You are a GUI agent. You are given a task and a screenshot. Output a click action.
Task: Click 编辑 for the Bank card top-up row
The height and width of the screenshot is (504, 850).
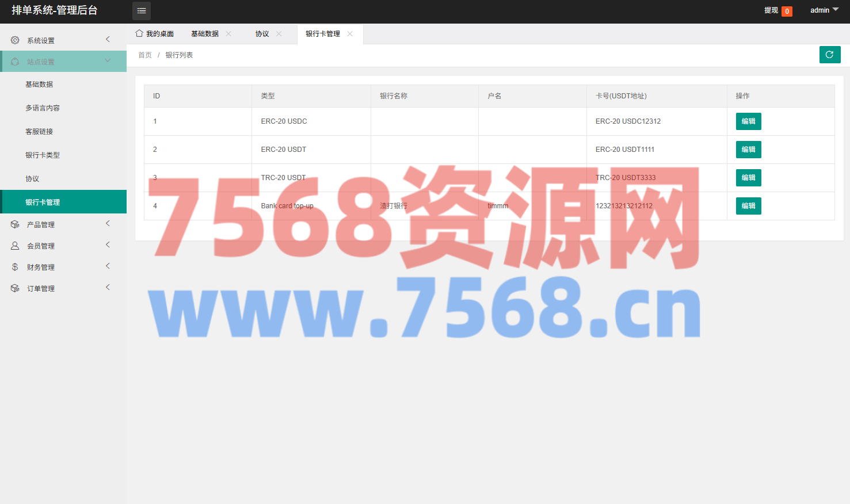coord(748,206)
